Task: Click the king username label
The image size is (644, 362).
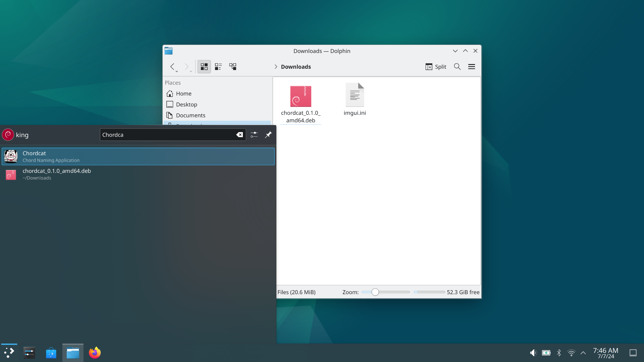Action: coord(22,135)
